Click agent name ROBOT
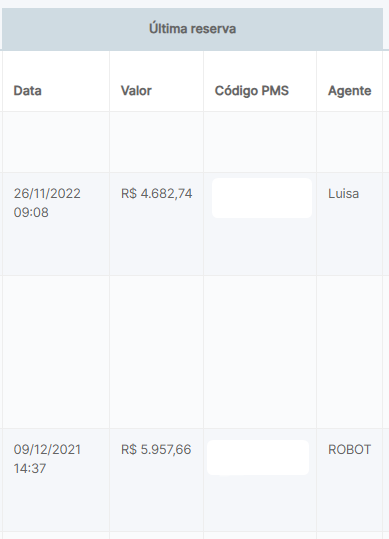The width and height of the screenshot is (389, 539). click(x=349, y=450)
